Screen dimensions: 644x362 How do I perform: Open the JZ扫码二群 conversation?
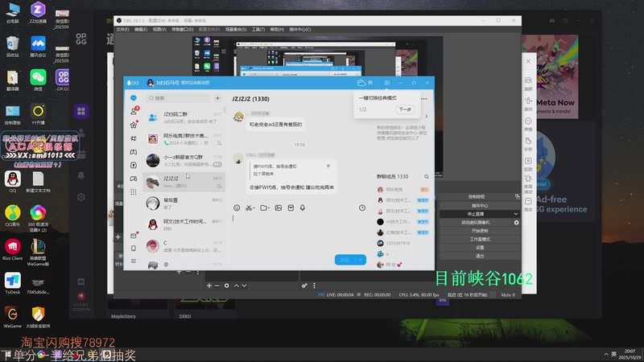184,117
